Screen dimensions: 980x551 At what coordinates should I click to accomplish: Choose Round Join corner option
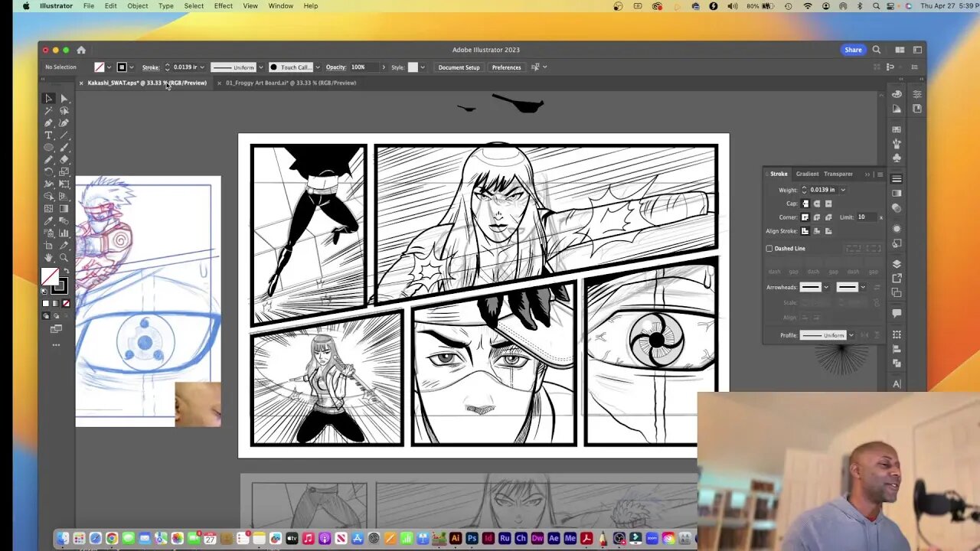coord(817,217)
